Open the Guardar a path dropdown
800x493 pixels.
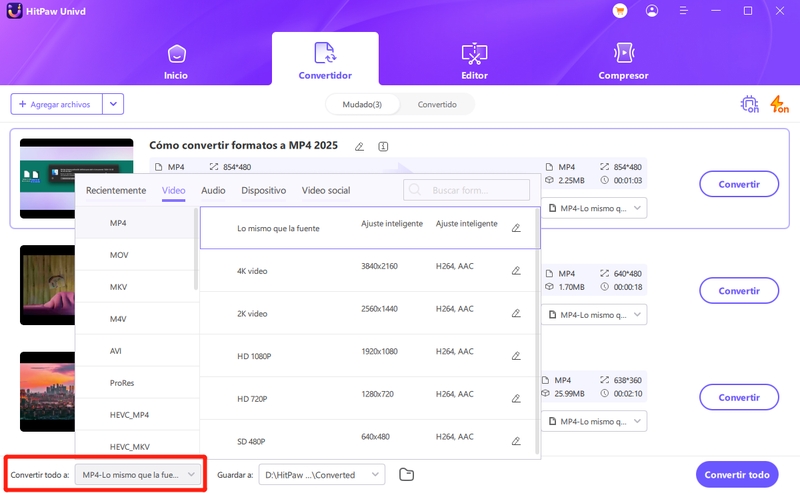(321, 475)
